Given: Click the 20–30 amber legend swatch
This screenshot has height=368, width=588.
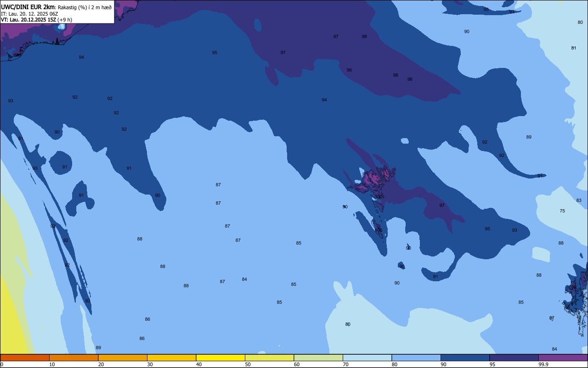Looking at the screenshot, I should click(123, 357).
